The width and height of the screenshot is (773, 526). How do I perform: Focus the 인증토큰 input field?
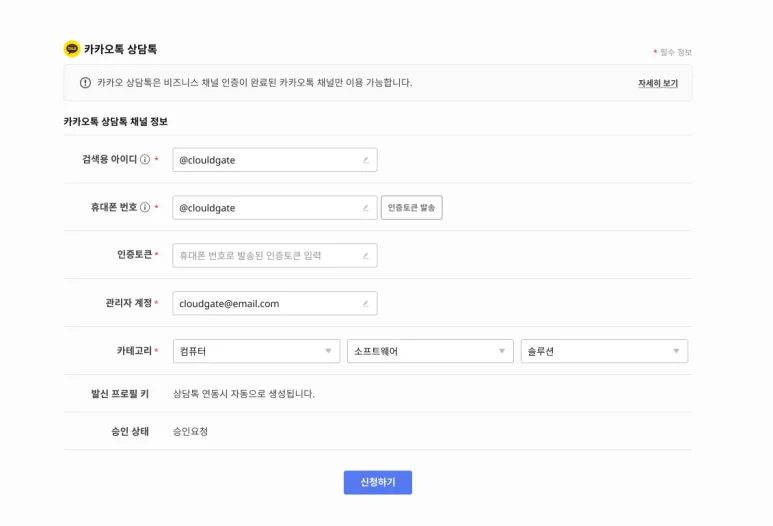[275, 255]
